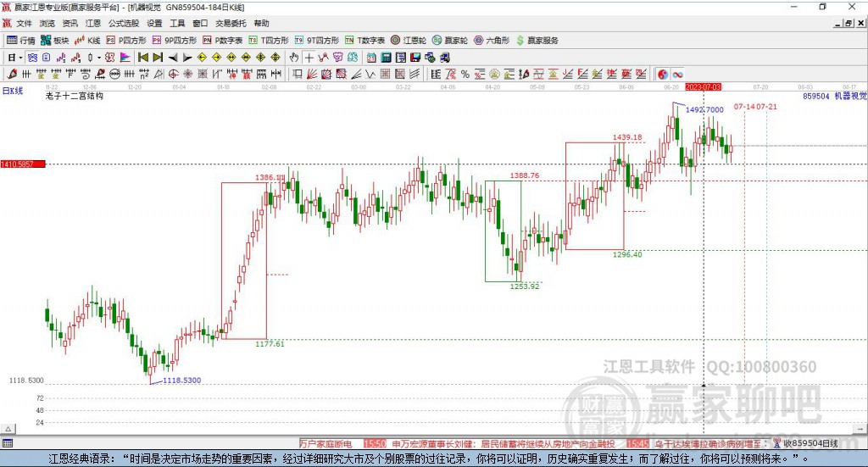
Task: Click the 1492.7000 high price label
Action: [704, 109]
